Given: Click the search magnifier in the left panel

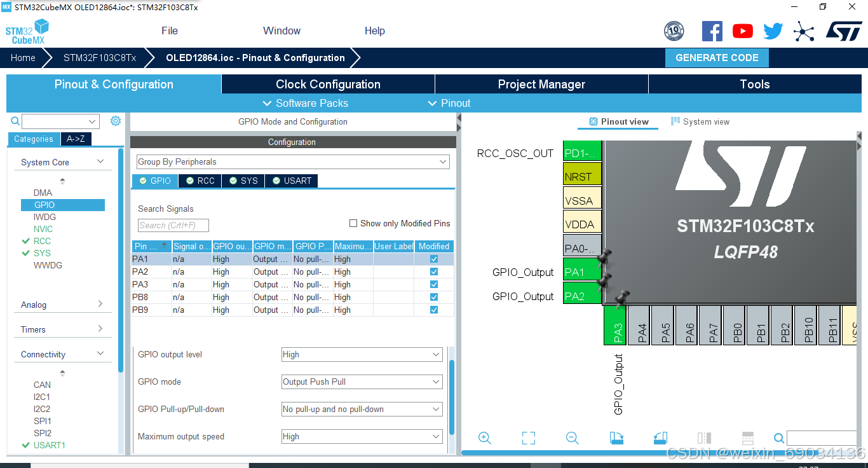Looking at the screenshot, I should pyautogui.click(x=15, y=121).
